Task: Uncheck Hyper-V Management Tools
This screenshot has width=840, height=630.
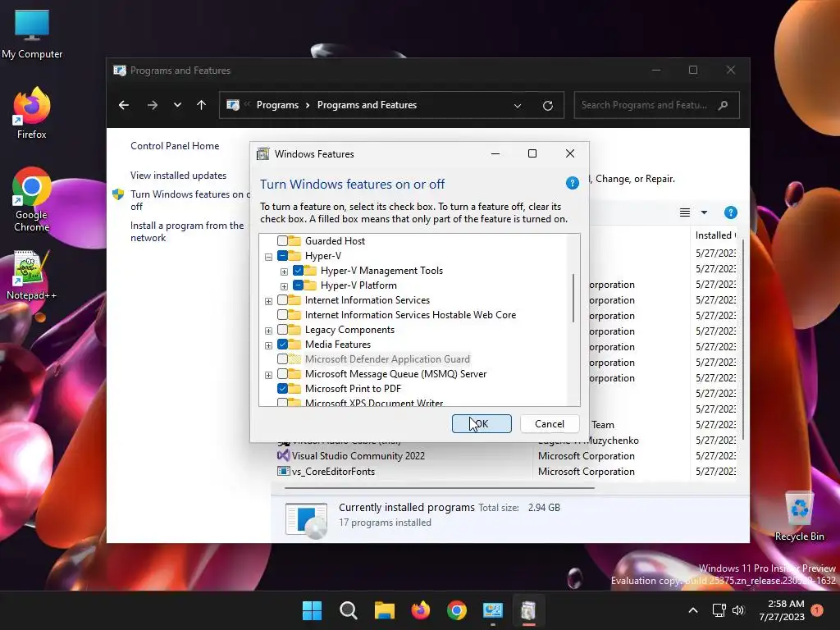Action: (x=298, y=271)
